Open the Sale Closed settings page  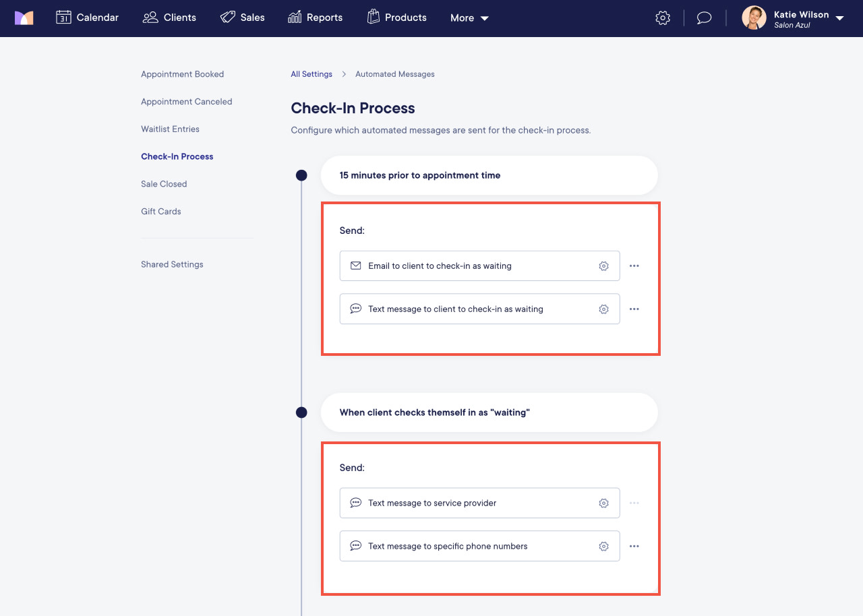(164, 183)
